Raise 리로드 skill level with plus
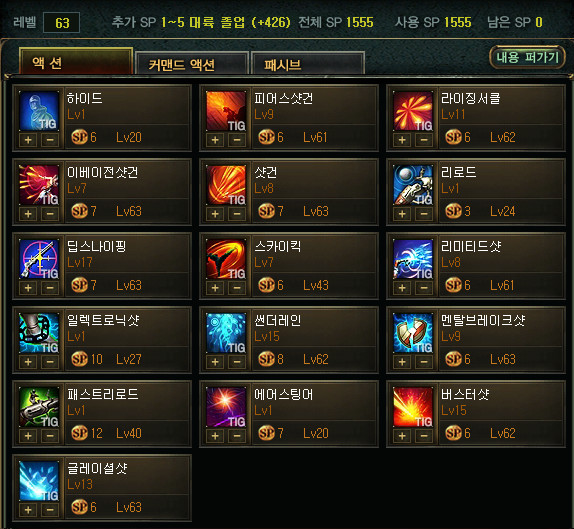The image size is (574, 529). click(402, 214)
